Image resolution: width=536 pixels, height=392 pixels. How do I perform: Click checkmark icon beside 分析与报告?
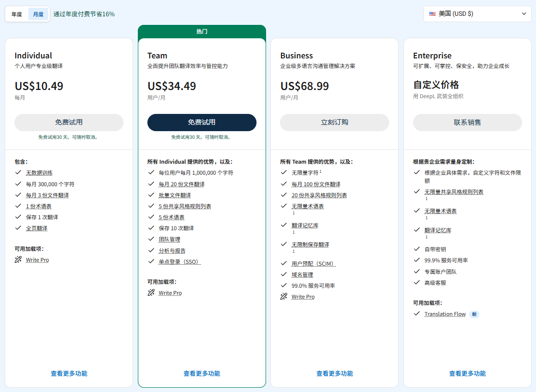151,250
